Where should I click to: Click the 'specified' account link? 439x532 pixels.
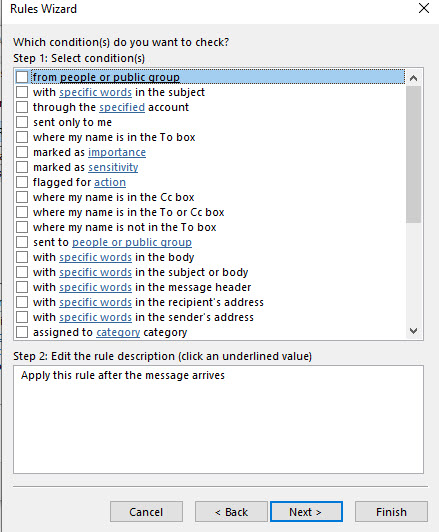[x=122, y=107]
